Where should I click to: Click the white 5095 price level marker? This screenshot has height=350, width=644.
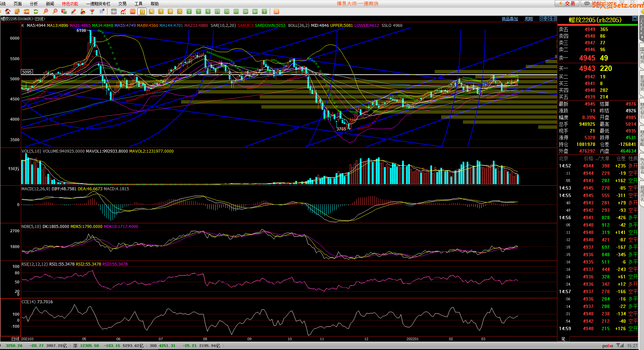(27, 72)
